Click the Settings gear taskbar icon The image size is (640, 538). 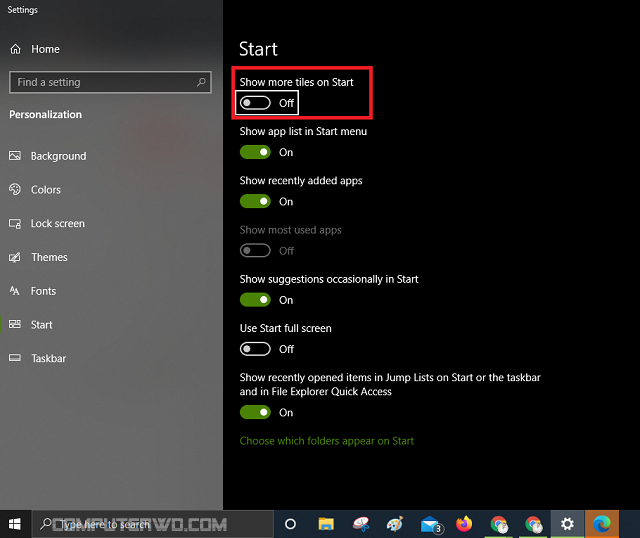click(x=567, y=524)
